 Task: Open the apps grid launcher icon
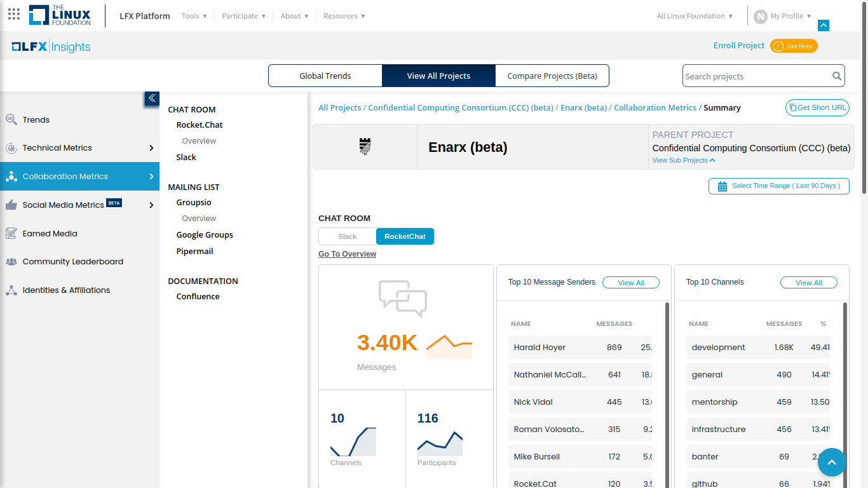[14, 14]
